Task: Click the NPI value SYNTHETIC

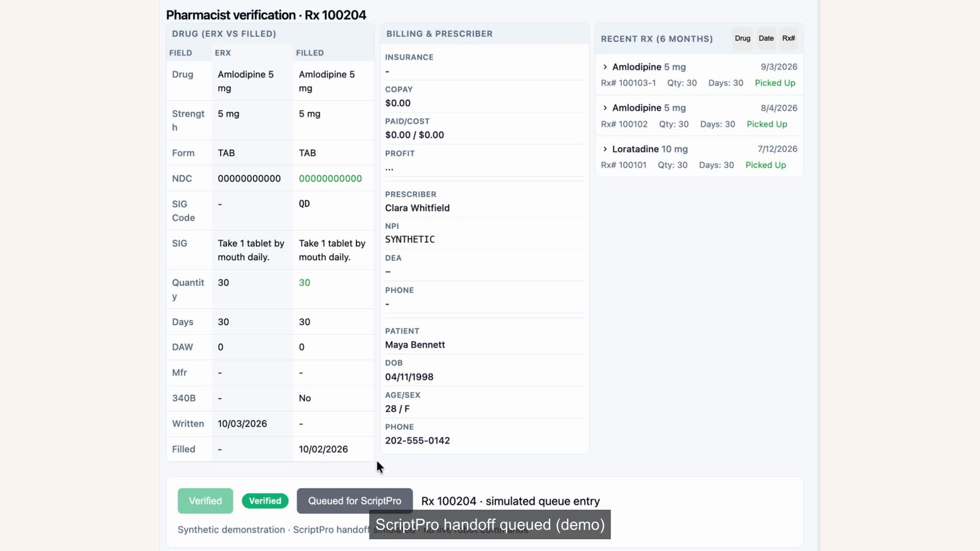Action: click(x=410, y=239)
